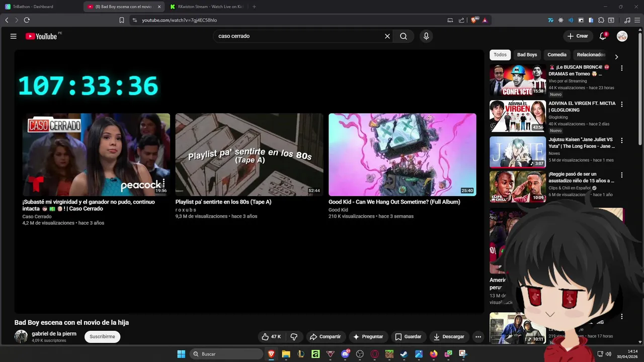The image size is (644, 362).
Task: Open options for Jujutsu Kaisen video
Action: (x=622, y=141)
